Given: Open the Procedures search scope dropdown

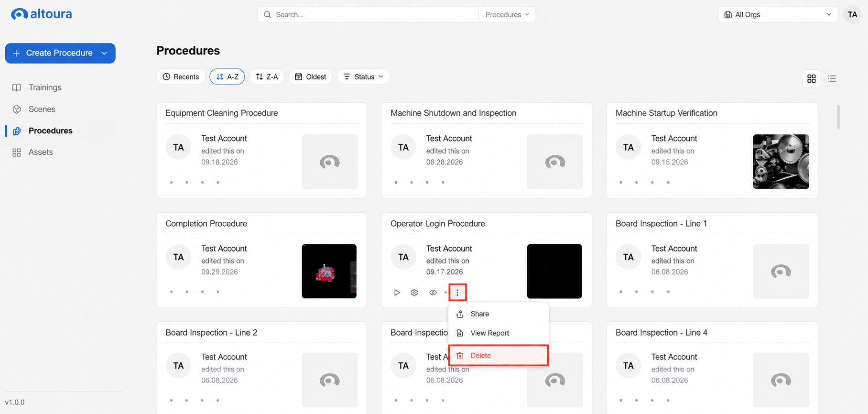Looking at the screenshot, I should [x=507, y=14].
